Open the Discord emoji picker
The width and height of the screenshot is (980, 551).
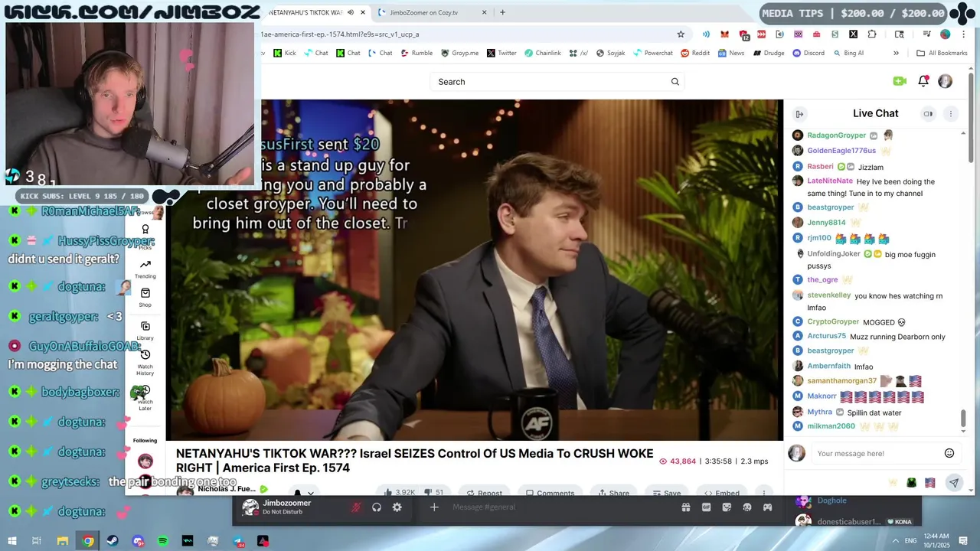747,507
